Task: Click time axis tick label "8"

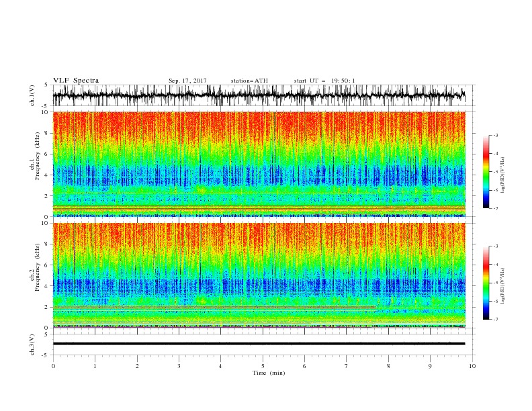Action: [388, 366]
